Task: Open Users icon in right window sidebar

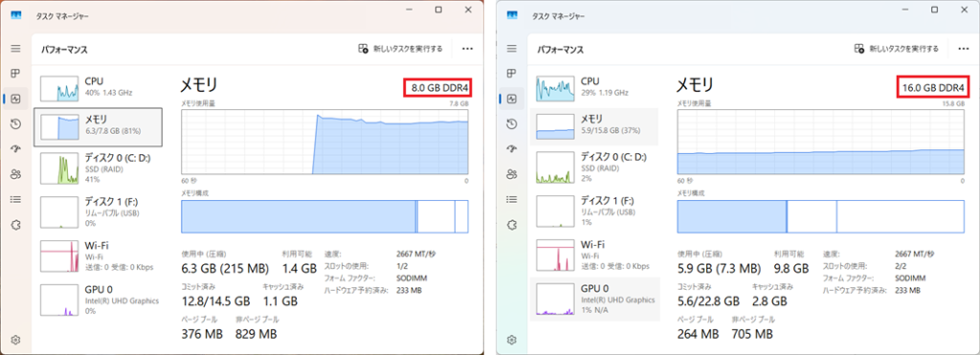Action: pyautogui.click(x=512, y=174)
